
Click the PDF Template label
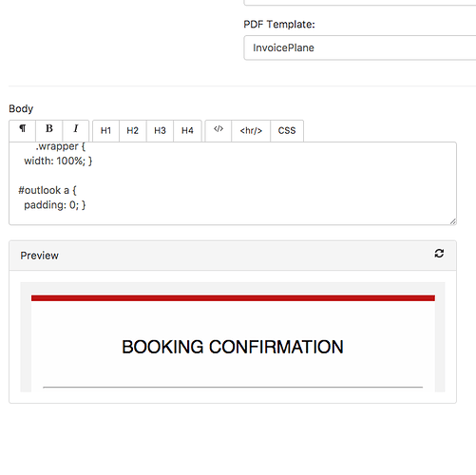279,25
